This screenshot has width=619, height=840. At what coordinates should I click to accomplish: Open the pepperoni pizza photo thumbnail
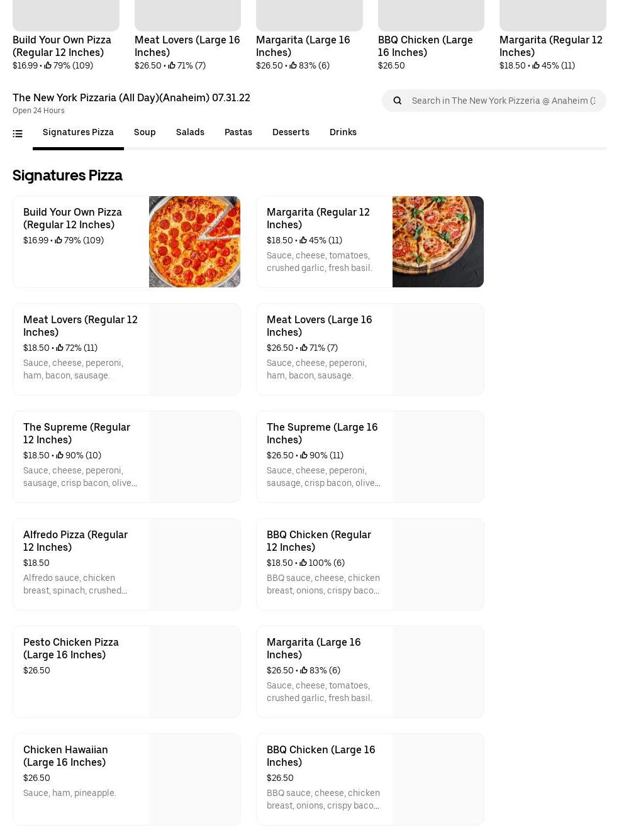click(x=194, y=241)
